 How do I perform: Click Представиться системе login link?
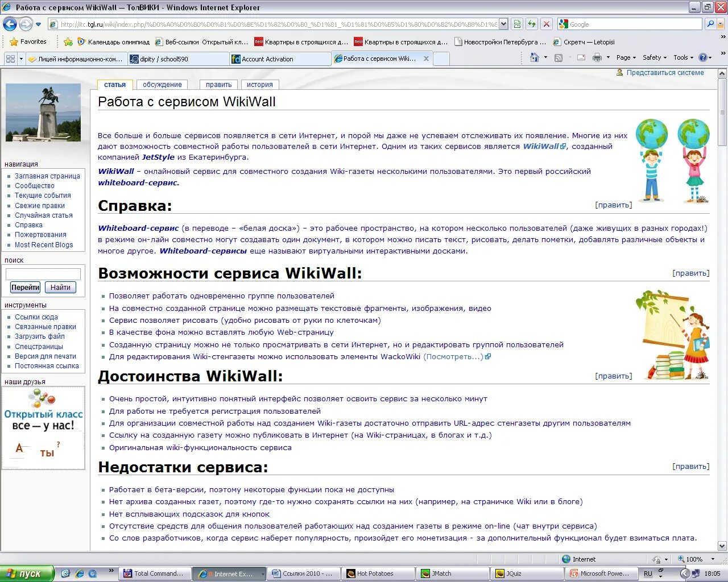665,73
